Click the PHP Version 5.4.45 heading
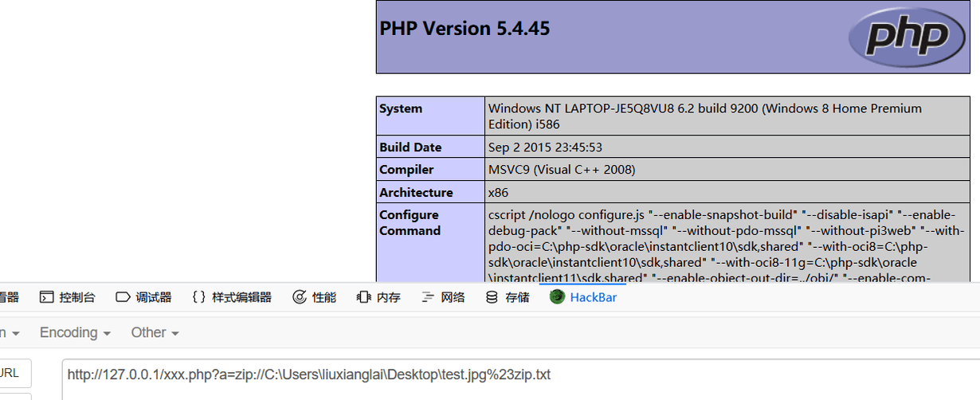Screen dimensions: 980x400 point(465,29)
